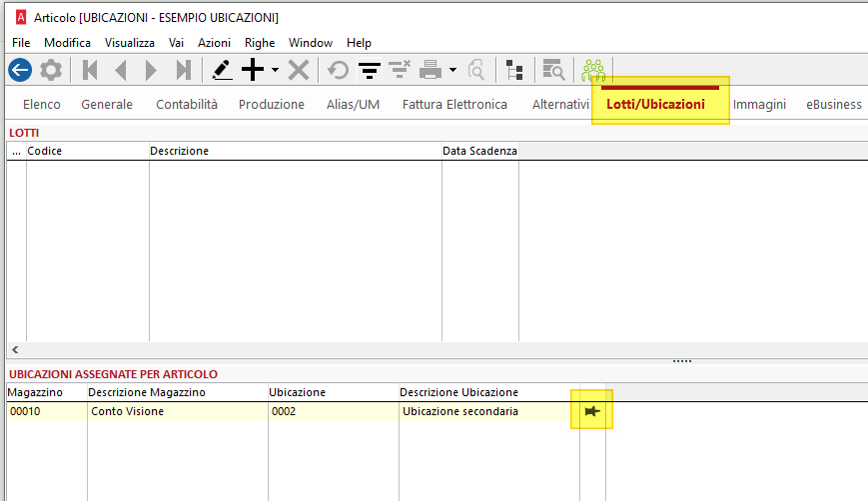Click the edit pencil icon
868x501 pixels.
[222, 70]
